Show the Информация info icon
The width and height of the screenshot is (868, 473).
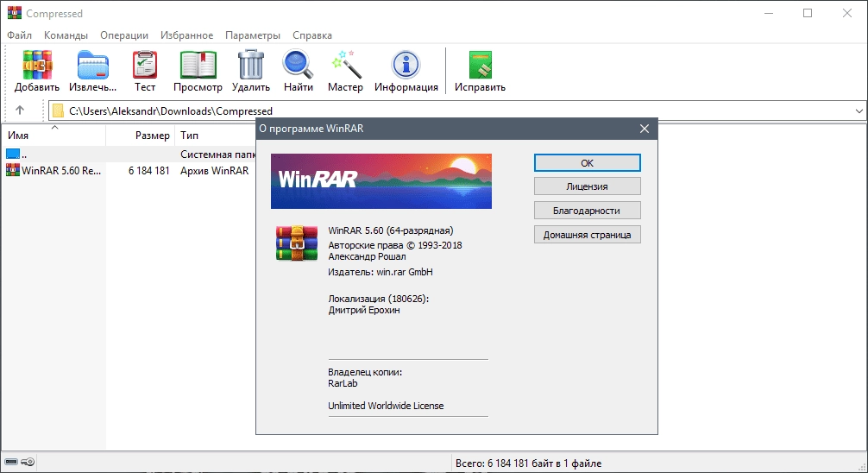pos(406,66)
